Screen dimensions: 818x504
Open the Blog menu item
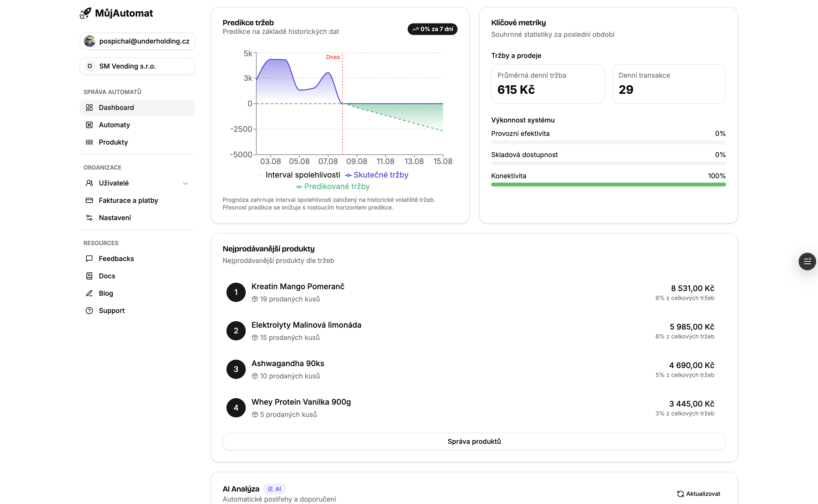click(106, 293)
